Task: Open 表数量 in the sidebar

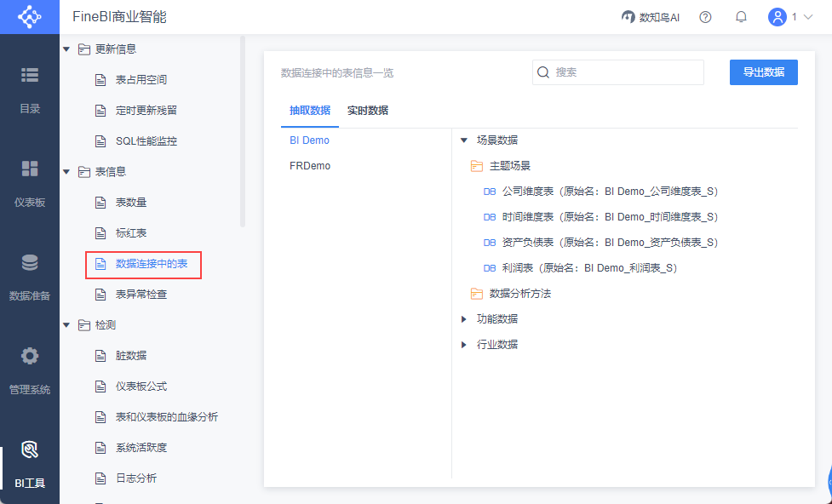Action: 131,202
